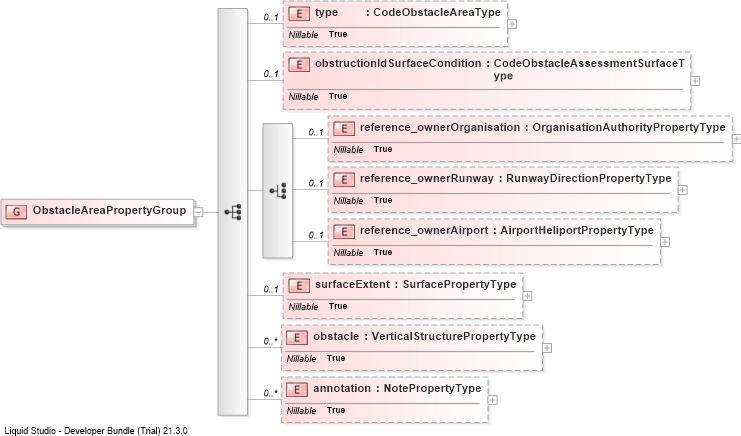Expand the reference_ownerOrganisation element
741x436 pixels.
[x=736, y=139]
